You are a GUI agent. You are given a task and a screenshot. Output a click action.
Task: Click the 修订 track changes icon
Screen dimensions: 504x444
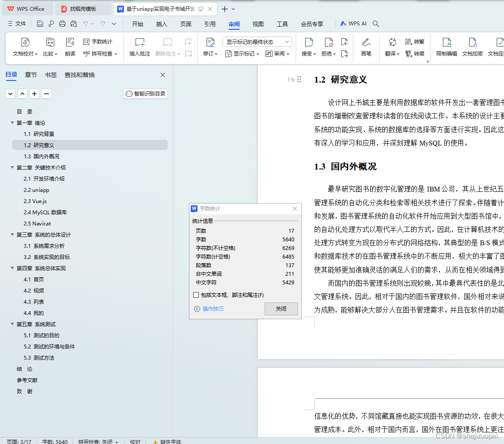[210, 42]
